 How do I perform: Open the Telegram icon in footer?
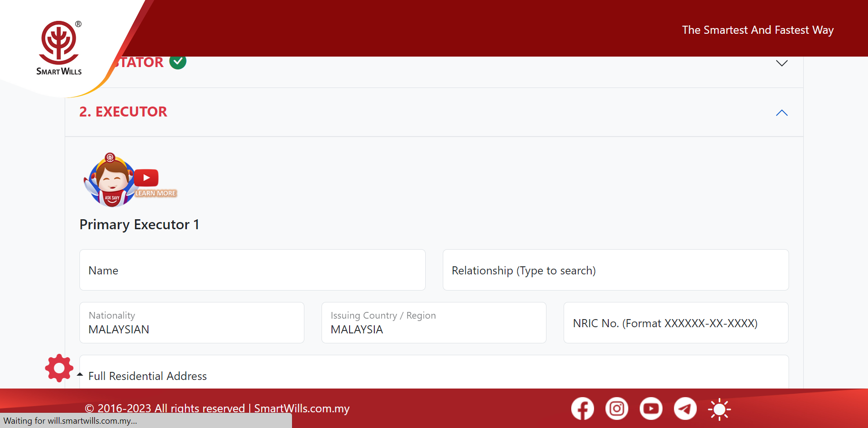pyautogui.click(x=685, y=409)
